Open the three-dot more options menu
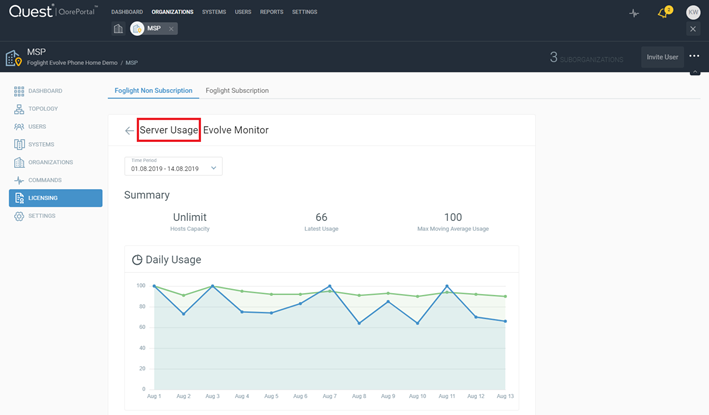Image resolution: width=709 pixels, height=415 pixels. [x=694, y=57]
